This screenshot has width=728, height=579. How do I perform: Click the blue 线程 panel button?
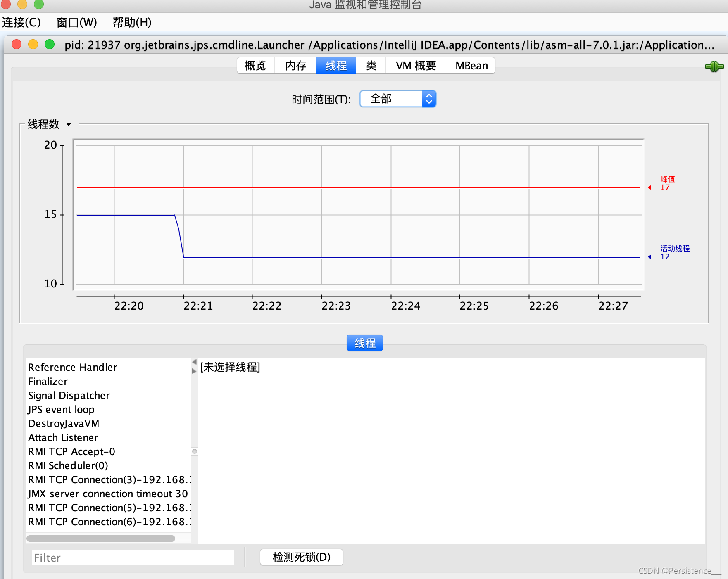pos(365,343)
